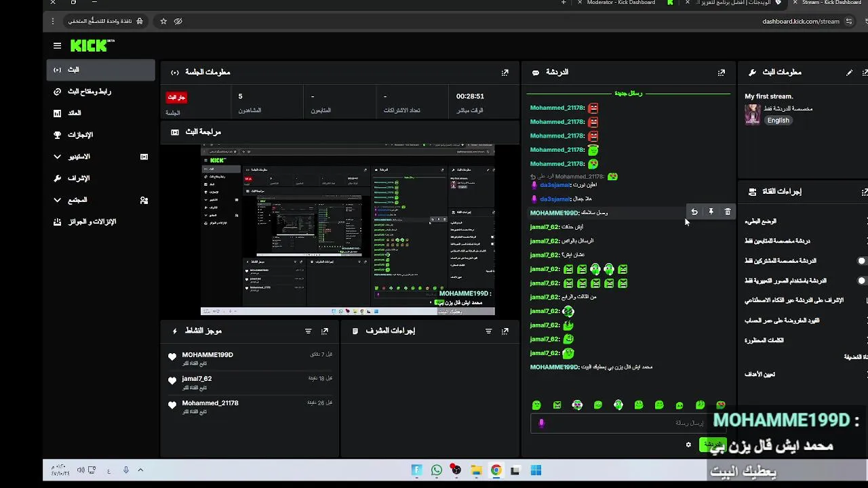Click the microphone icon in system tray

(x=125, y=470)
